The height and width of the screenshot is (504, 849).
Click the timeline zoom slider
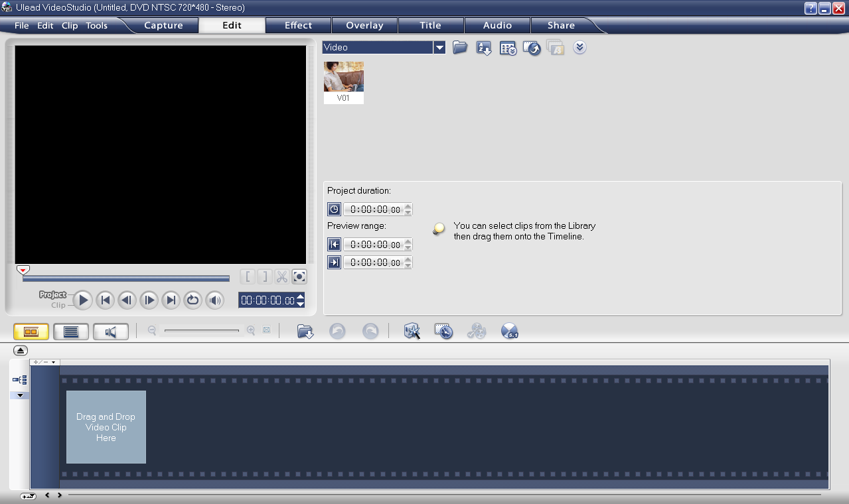pos(202,330)
